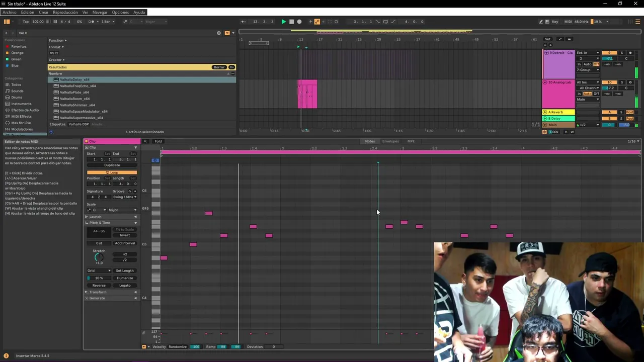This screenshot has width=644, height=362.
Task: Open the quantization 1 Bar dropdown
Action: (108, 22)
